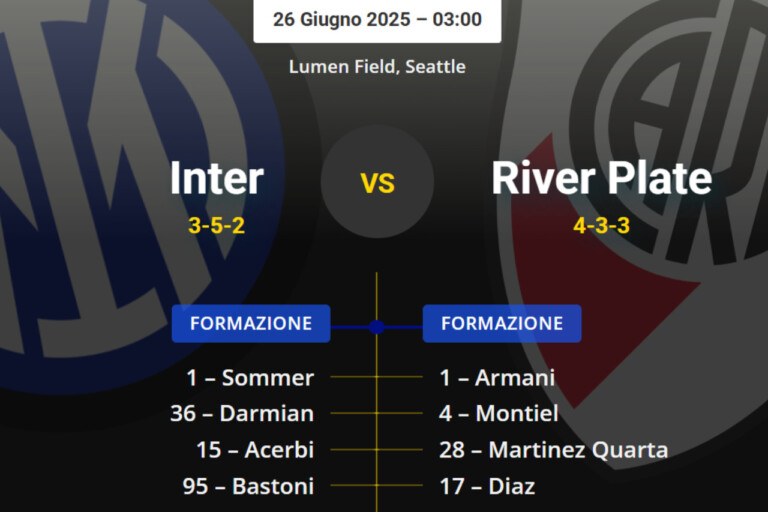Screen dimensions: 768x512
Task: Open River Plate's FORMAZIONE button
Action: point(502,324)
